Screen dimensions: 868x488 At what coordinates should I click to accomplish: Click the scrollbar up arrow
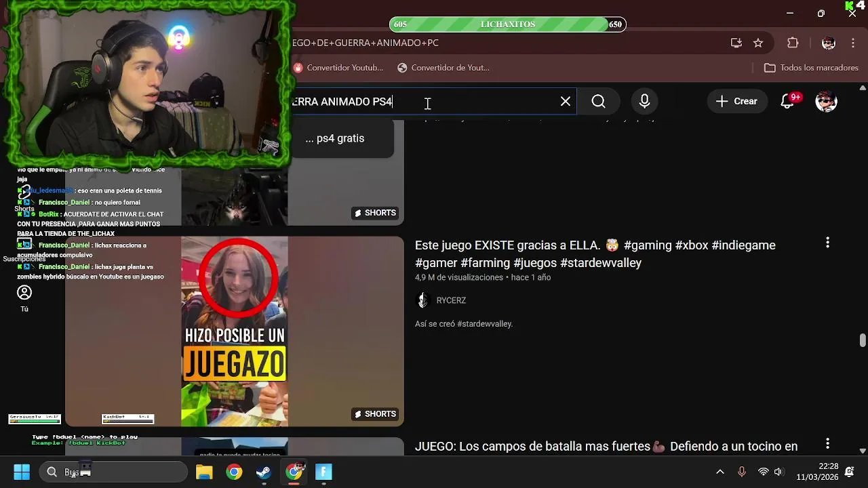[863, 88]
